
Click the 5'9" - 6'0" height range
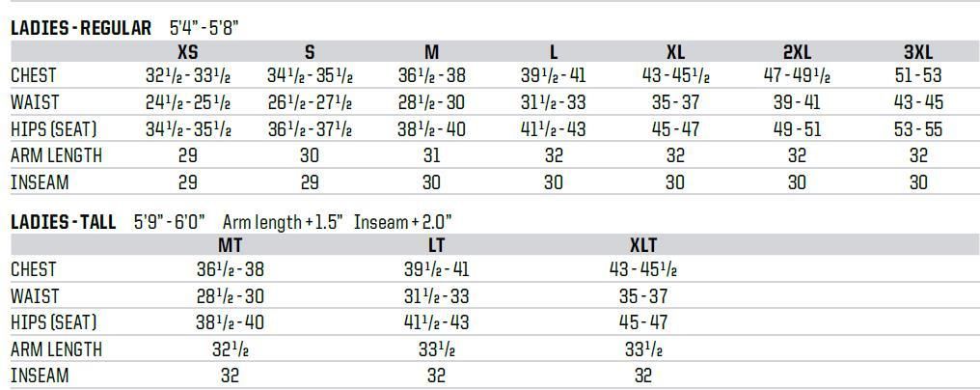coord(170,222)
